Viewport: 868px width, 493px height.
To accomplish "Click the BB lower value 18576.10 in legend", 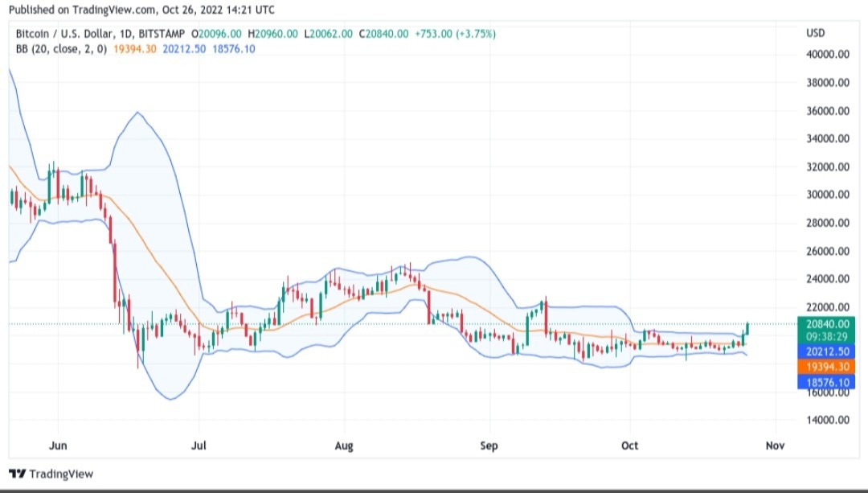I will (x=234, y=49).
